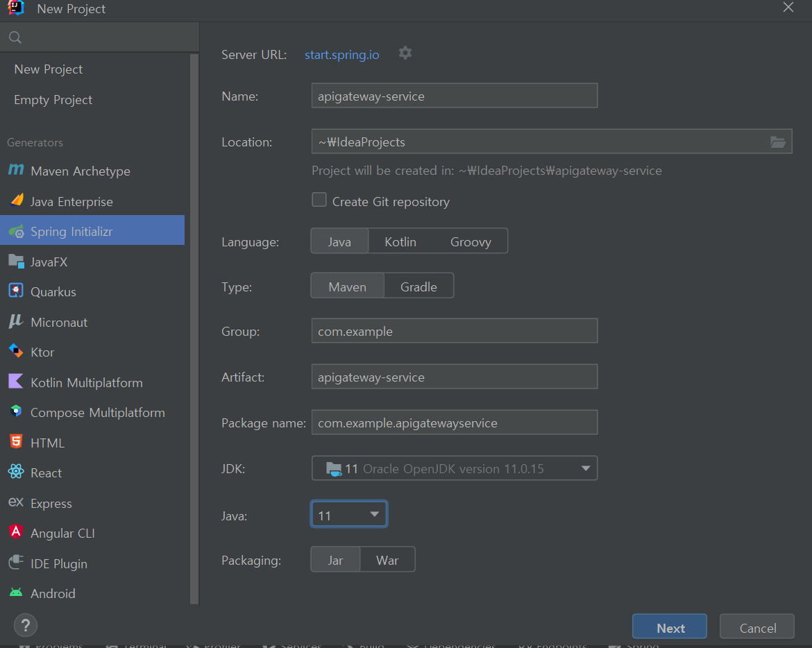The height and width of the screenshot is (648, 812).
Task: Choose Maven build type
Action: 347,287
